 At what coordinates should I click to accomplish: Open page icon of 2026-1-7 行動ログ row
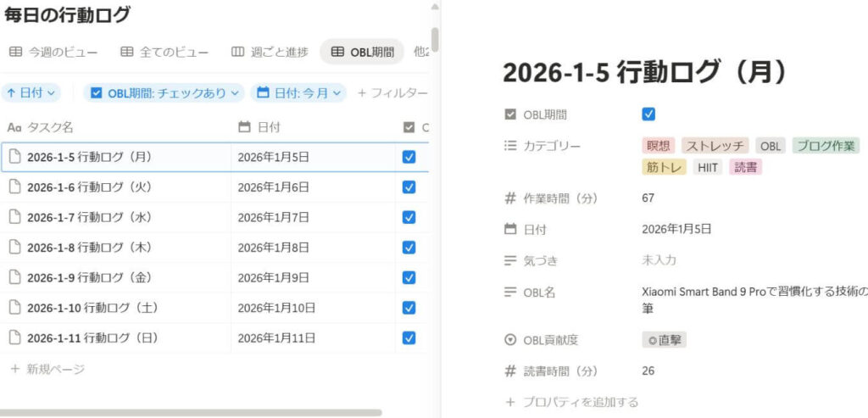coord(15,218)
